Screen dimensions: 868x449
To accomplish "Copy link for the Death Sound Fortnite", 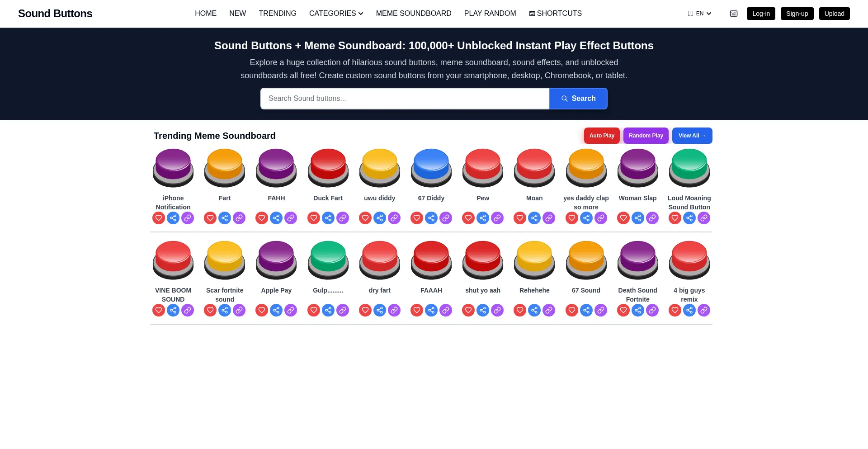I will [652, 310].
